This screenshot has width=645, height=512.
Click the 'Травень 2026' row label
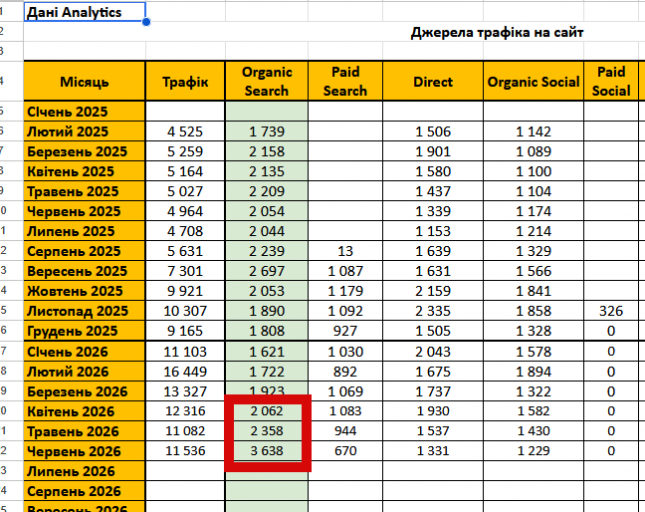click(x=84, y=431)
